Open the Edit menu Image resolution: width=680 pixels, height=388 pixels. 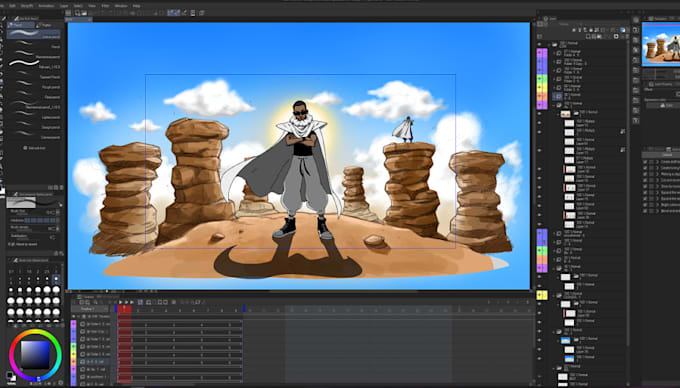[12, 6]
